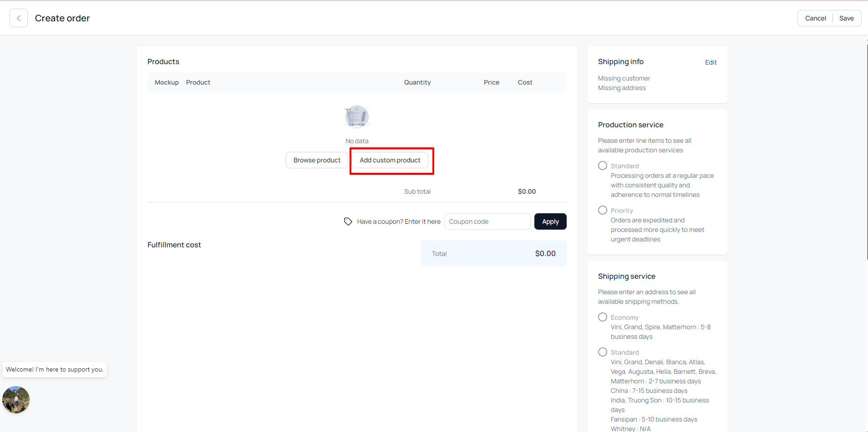Choose Economy shipping service
The width and height of the screenshot is (868, 432).
[603, 317]
